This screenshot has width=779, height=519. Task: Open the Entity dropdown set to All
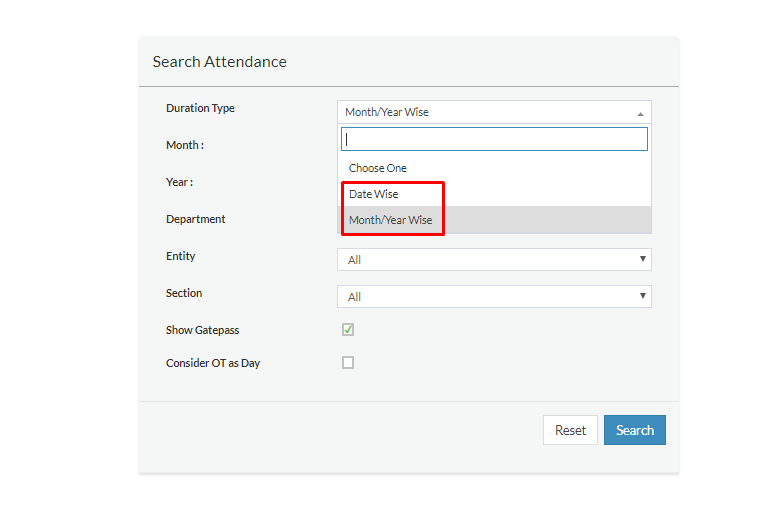pos(494,259)
